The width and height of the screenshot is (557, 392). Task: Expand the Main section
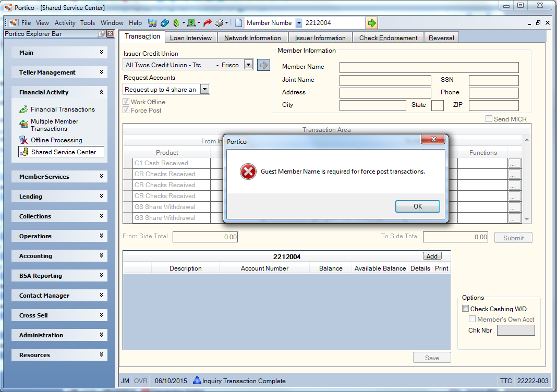pyautogui.click(x=59, y=53)
